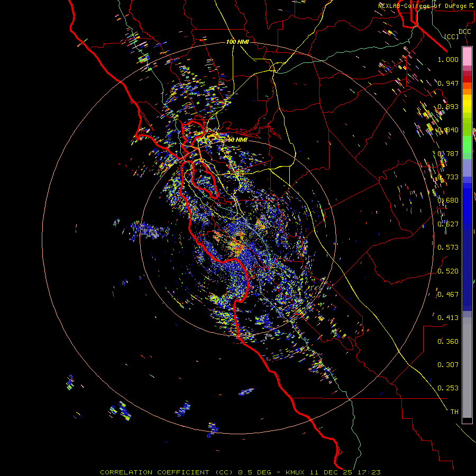Select the 0.893 legend value

(x=448, y=106)
